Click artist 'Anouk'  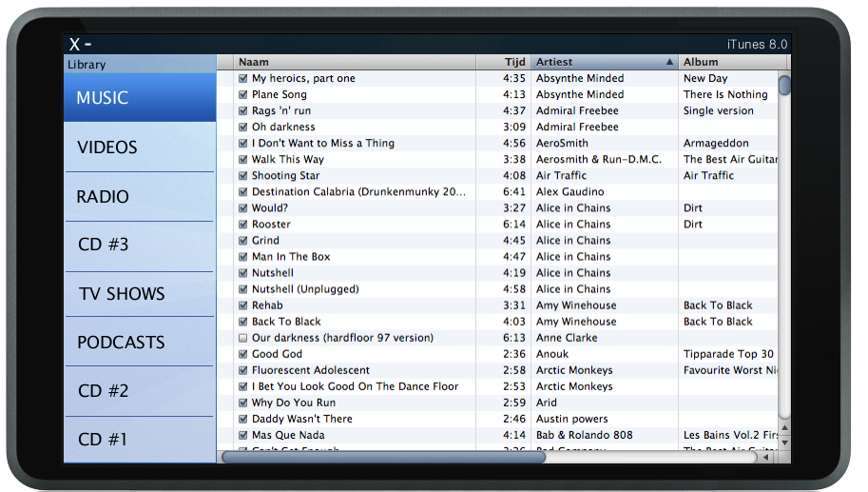(x=552, y=354)
